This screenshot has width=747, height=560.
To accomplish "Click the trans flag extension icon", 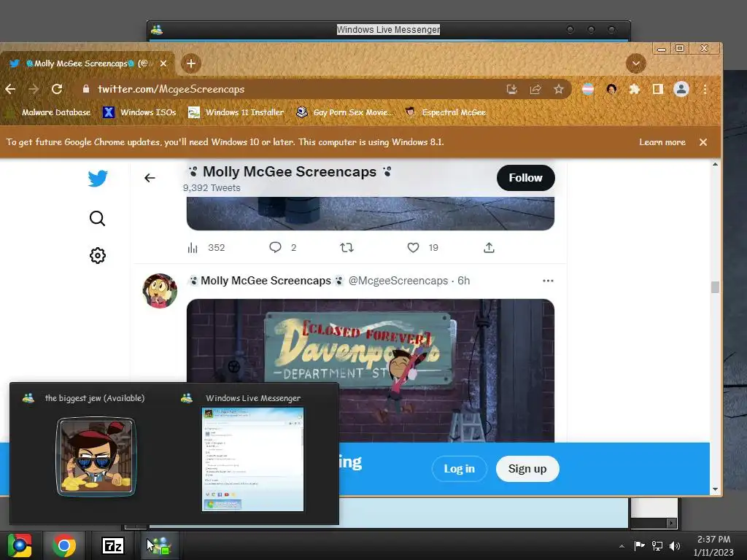I will [x=588, y=89].
